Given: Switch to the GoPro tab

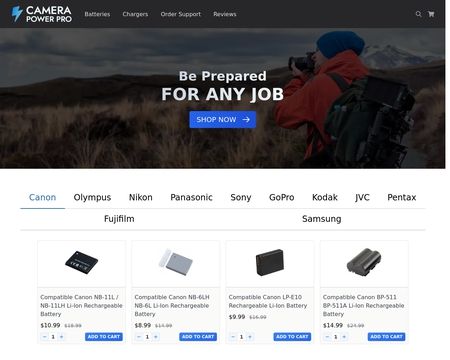Looking at the screenshot, I should tap(282, 197).
